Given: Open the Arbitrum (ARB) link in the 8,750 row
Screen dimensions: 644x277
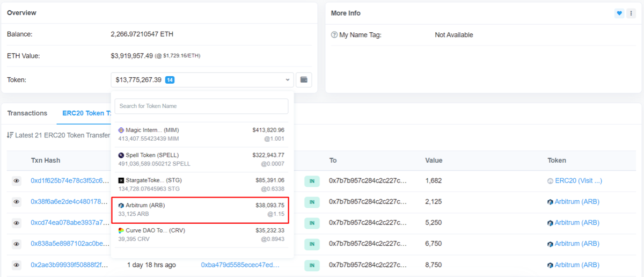Looking at the screenshot, I should click(x=577, y=265).
